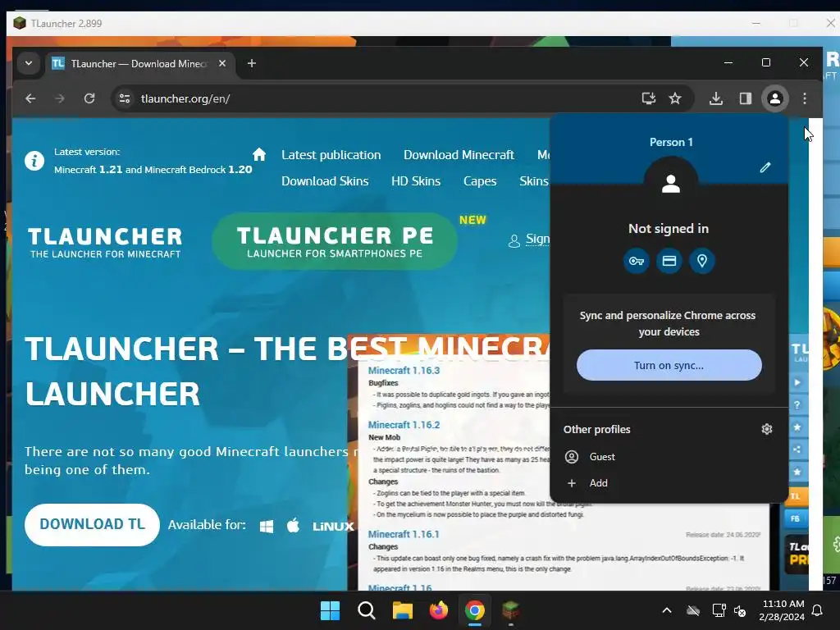Click the Person 1 profile name
Viewport: 840px width, 630px height.
pos(671,142)
